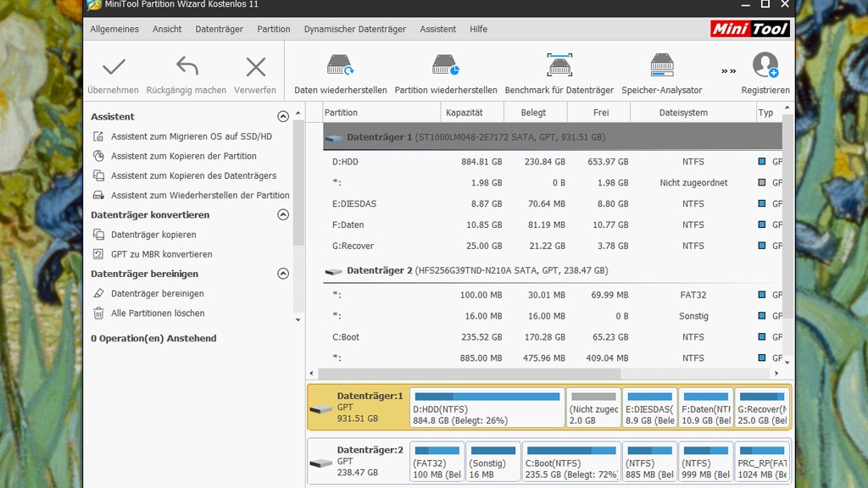The height and width of the screenshot is (488, 868).
Task: Open the Partition menu
Action: click(x=273, y=29)
